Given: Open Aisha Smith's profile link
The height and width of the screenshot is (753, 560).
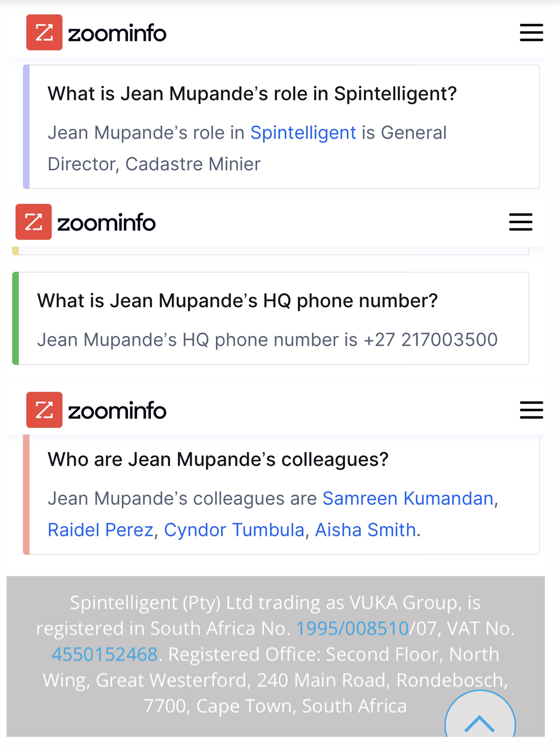Looking at the screenshot, I should 365,530.
